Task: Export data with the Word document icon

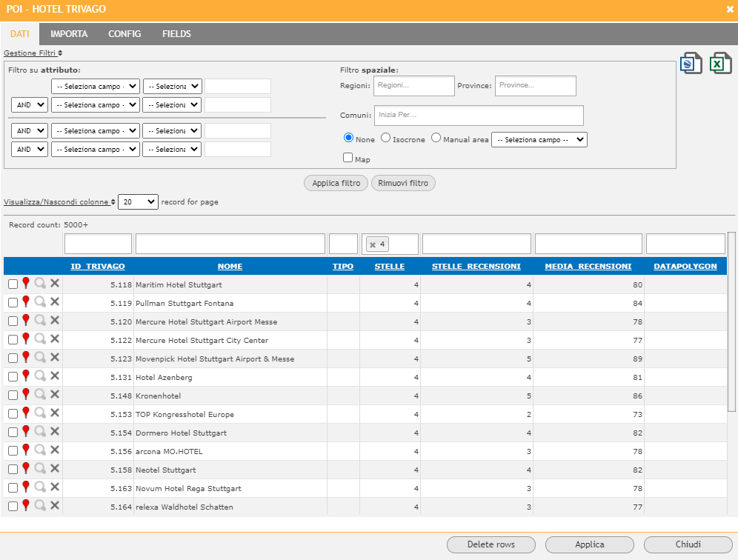Action: pos(691,63)
